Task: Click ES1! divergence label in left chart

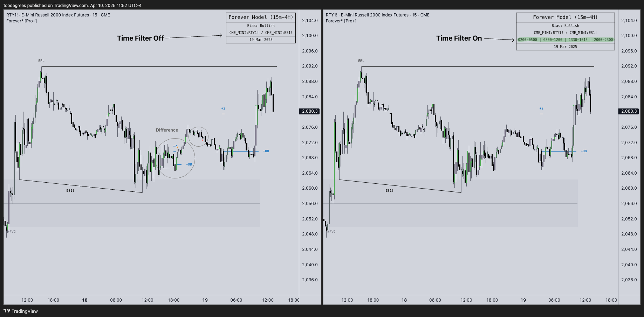Action: point(70,191)
